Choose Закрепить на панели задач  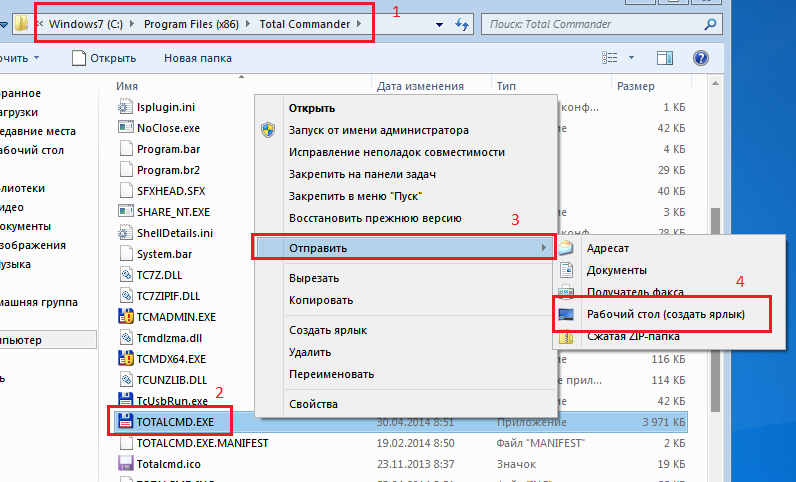[x=362, y=174]
